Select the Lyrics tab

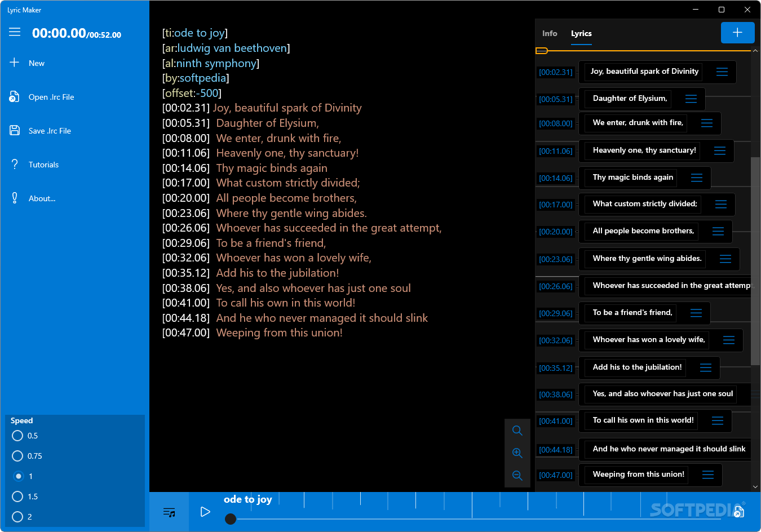coord(581,33)
